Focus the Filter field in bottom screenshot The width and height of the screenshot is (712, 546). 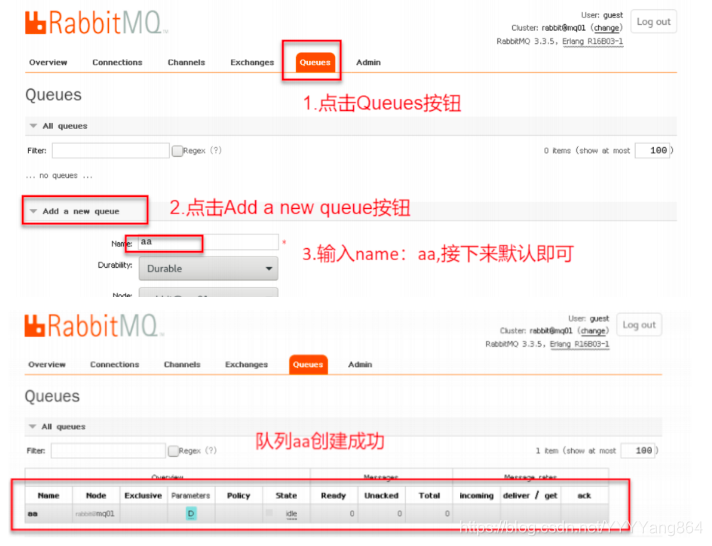click(x=108, y=451)
